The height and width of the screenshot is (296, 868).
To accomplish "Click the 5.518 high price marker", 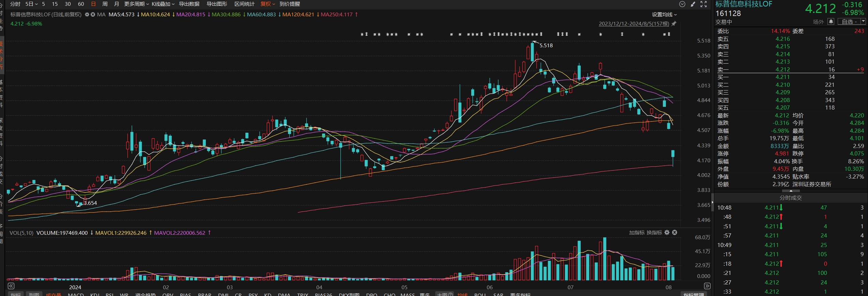I will (x=546, y=45).
